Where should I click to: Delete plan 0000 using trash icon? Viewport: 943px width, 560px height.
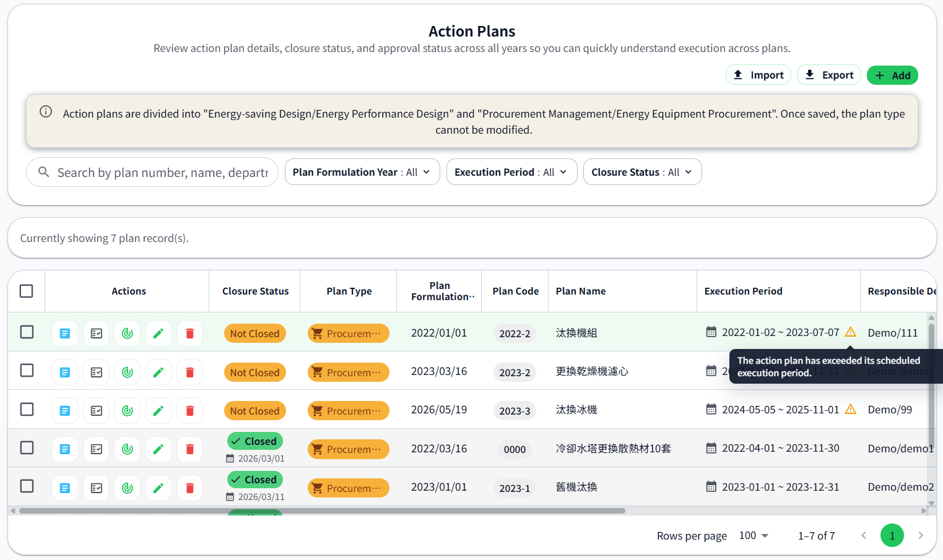(x=190, y=449)
